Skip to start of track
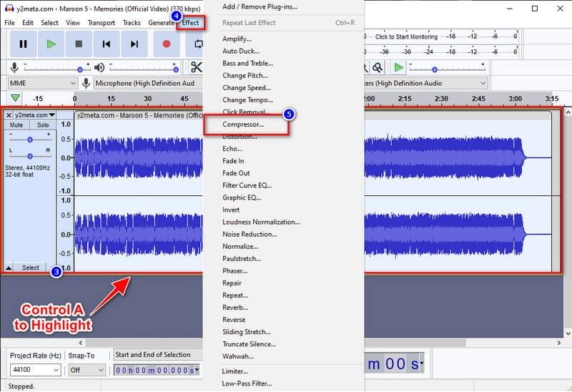Image resolution: width=572 pixels, height=392 pixels. [x=107, y=44]
